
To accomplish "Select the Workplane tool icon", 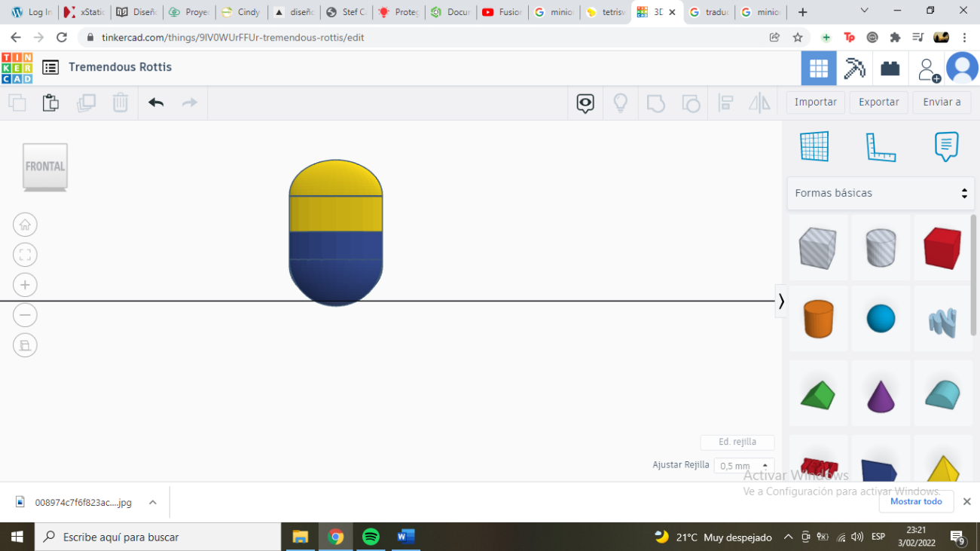I will pyautogui.click(x=814, y=146).
